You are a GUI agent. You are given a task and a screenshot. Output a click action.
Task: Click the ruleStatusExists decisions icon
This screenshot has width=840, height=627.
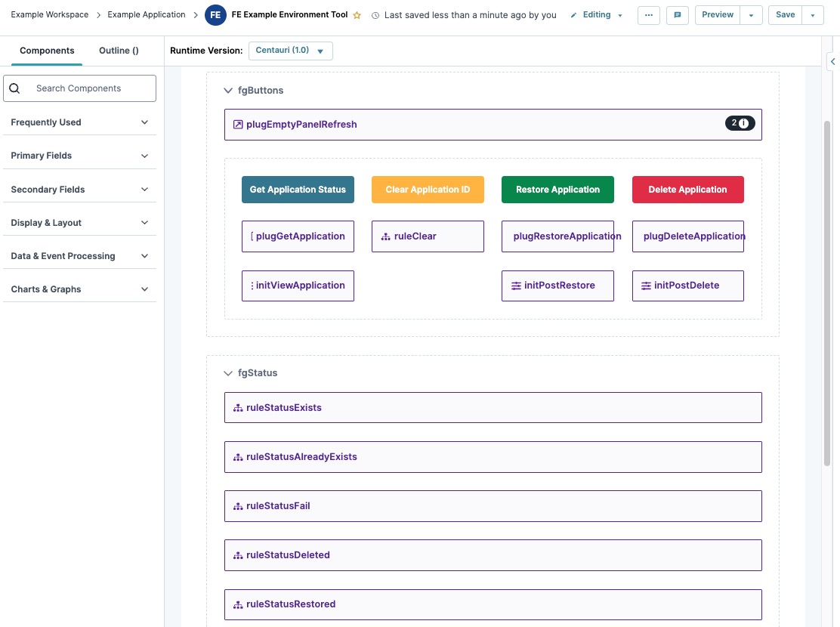238,408
